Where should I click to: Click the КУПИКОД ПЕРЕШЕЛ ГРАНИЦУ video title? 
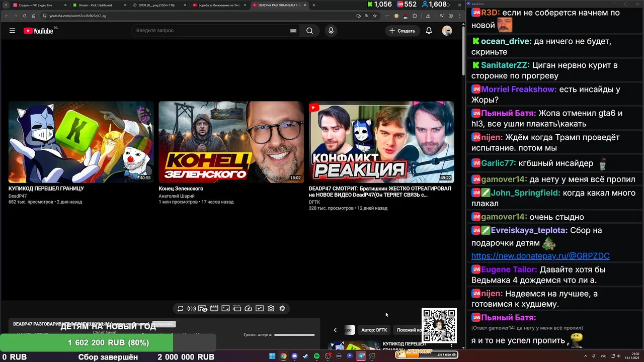coord(46,189)
